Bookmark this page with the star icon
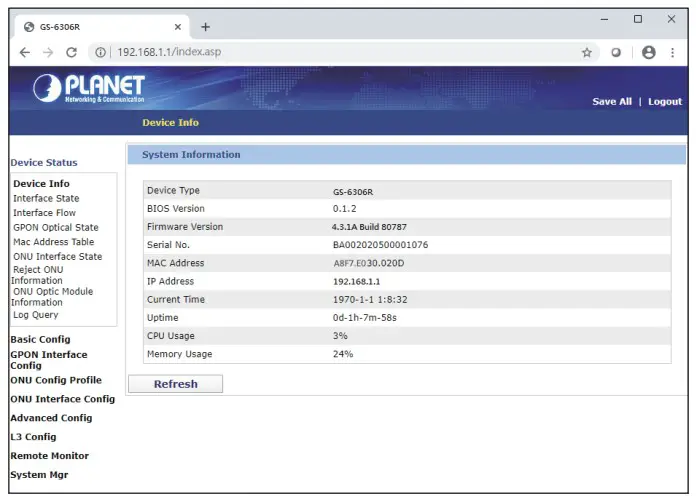 click(x=587, y=52)
